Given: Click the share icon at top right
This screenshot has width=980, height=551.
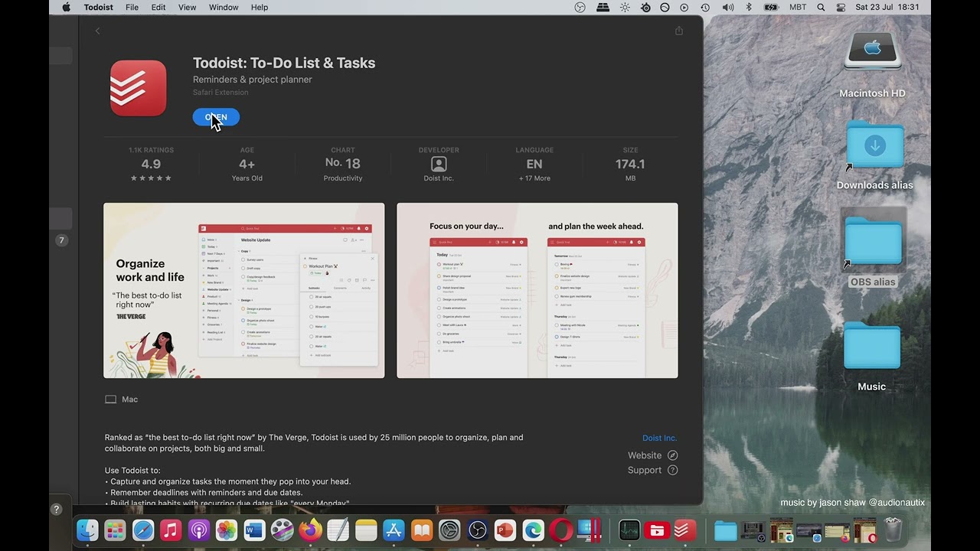Looking at the screenshot, I should pos(678,31).
